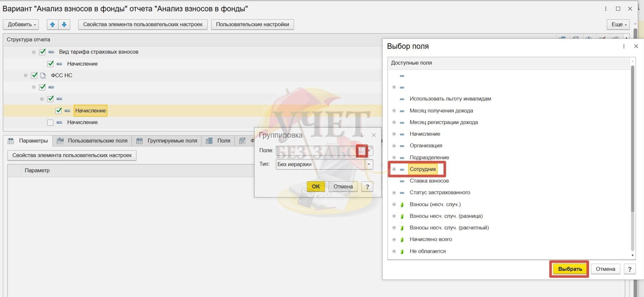Click inside the Поле input field
The width and height of the screenshot is (644, 297).
pos(316,151)
